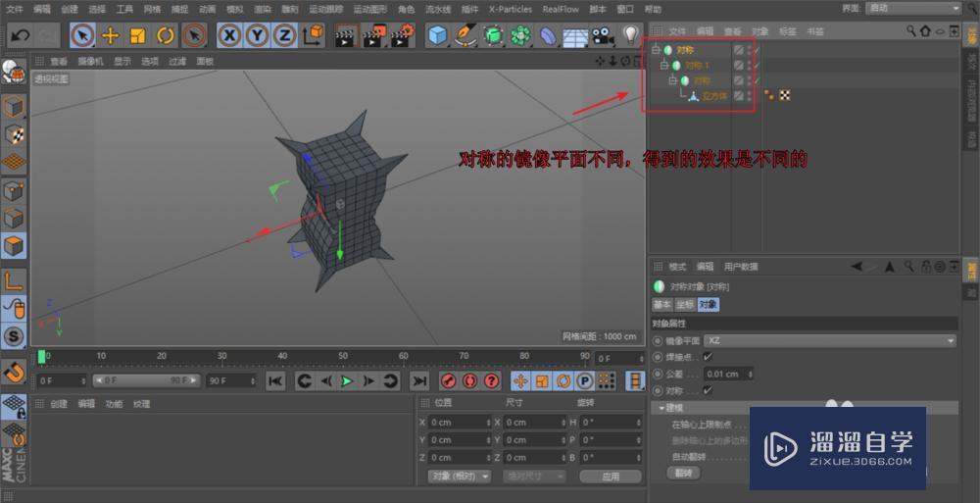Toggle snap magnet icon
Screen dimensions: 980x503
pos(14,373)
